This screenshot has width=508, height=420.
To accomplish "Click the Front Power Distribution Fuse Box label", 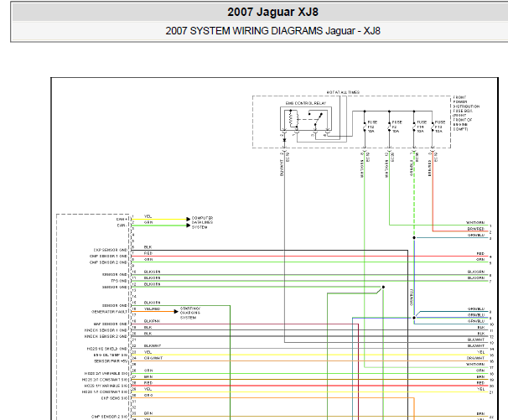I will [x=466, y=113].
